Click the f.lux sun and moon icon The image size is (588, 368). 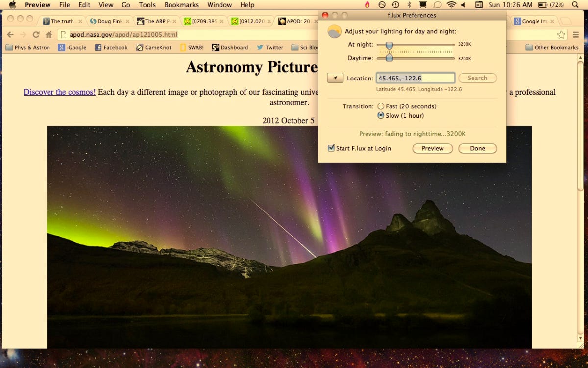point(334,31)
